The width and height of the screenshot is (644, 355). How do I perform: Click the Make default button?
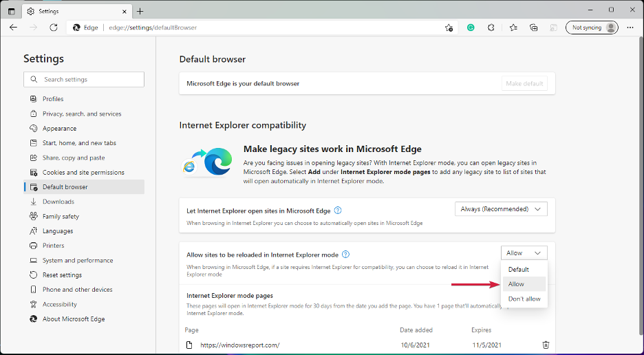(524, 83)
